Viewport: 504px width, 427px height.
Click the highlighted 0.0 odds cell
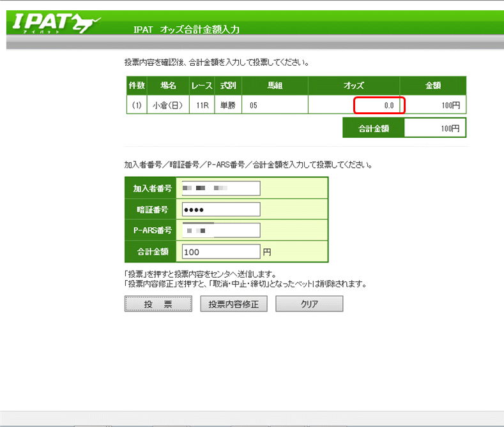380,105
